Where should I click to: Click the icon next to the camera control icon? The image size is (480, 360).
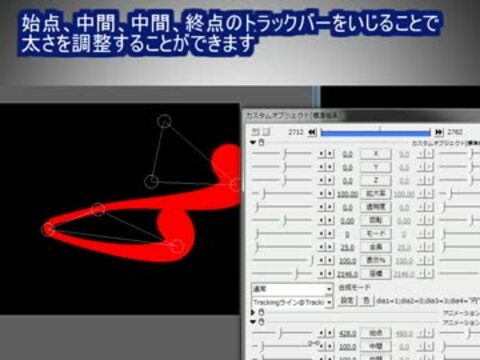coord(266,132)
